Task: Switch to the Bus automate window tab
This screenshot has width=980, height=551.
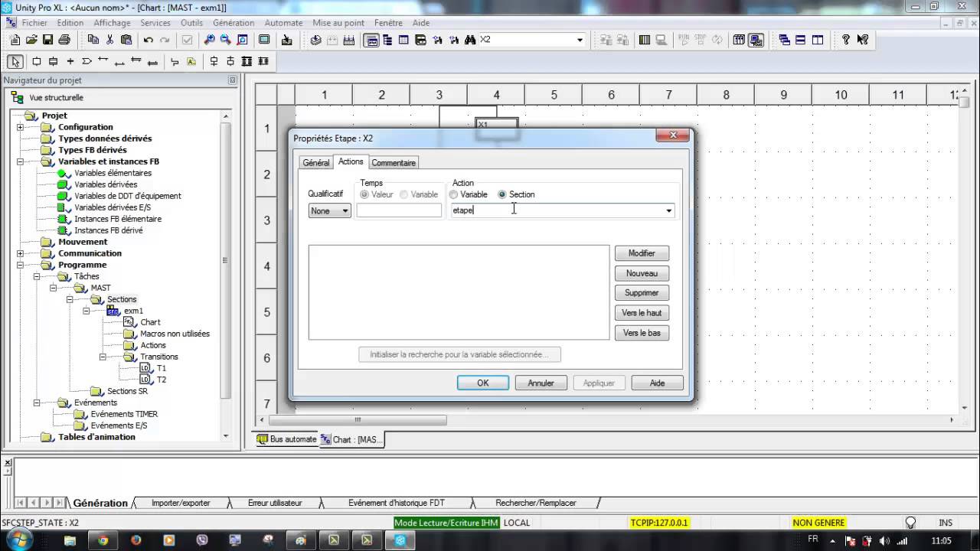Action: tap(286, 439)
